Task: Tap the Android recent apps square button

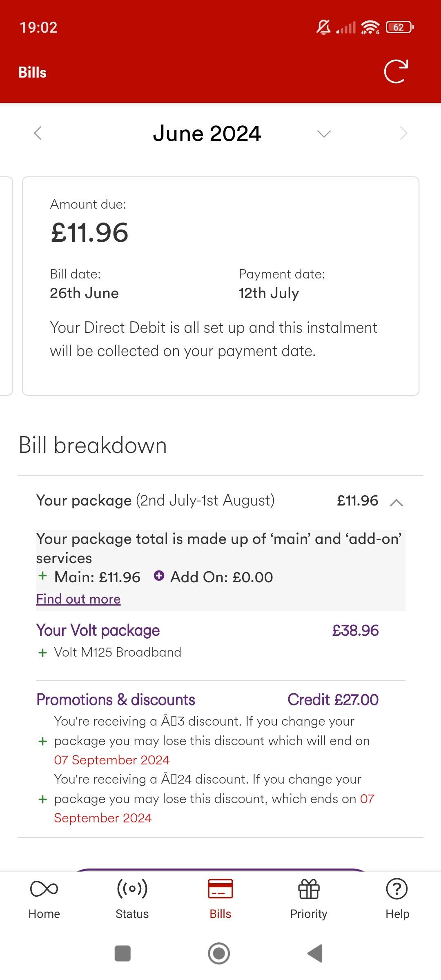Action: pos(122,953)
